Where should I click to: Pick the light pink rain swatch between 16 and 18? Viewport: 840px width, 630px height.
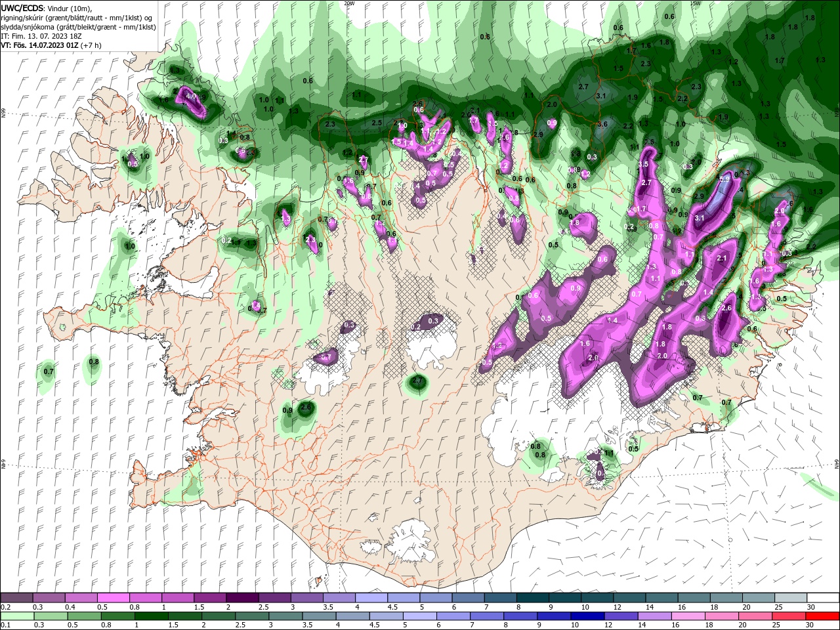pyautogui.click(x=688, y=616)
